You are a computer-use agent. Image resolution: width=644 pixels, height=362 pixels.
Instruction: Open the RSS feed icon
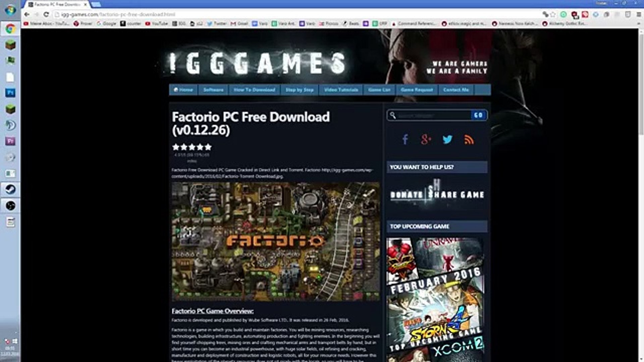(x=469, y=139)
